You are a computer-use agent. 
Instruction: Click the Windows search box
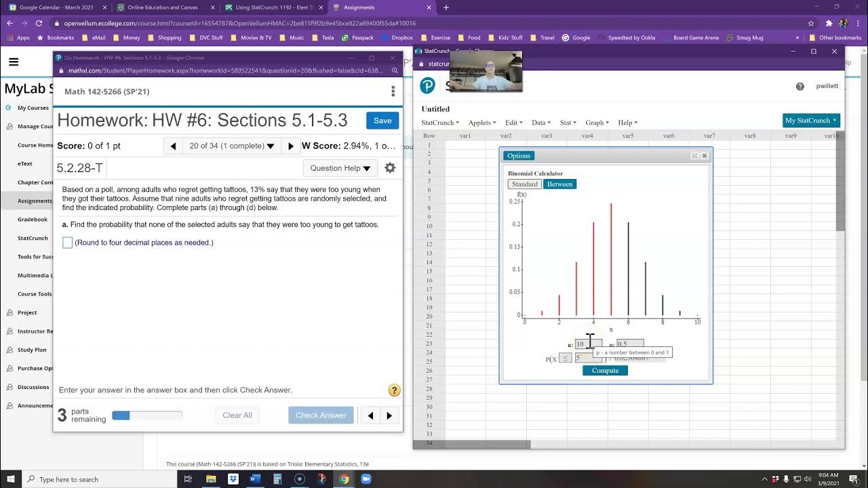[x=100, y=479]
